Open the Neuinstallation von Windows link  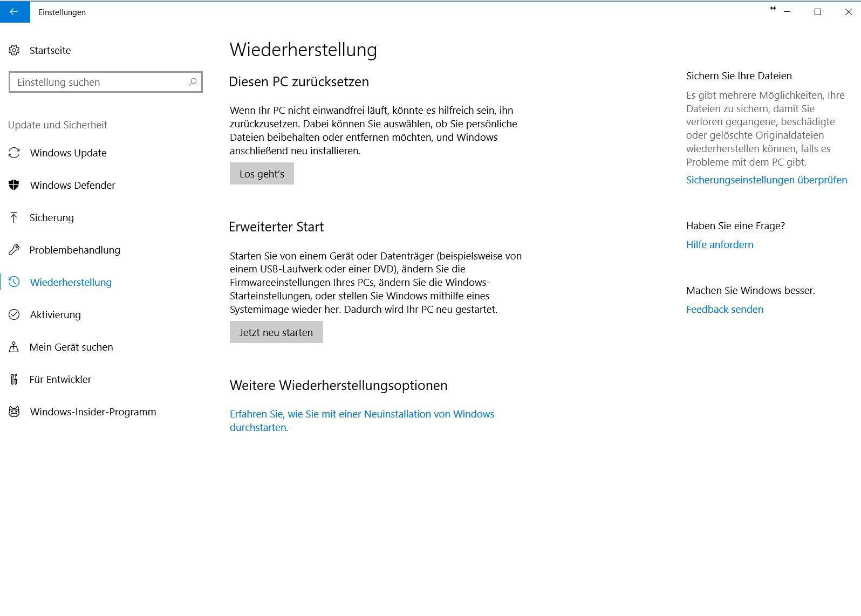[x=362, y=420]
